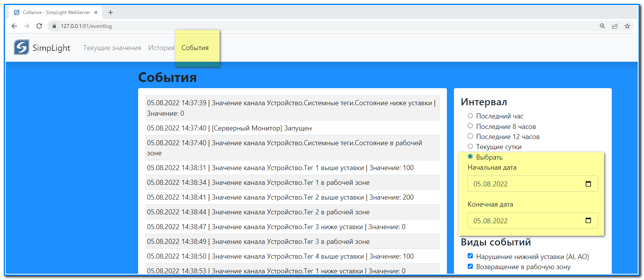Bookmark the page with the star icon
Viewport: 644px width, 280px height.
click(627, 26)
